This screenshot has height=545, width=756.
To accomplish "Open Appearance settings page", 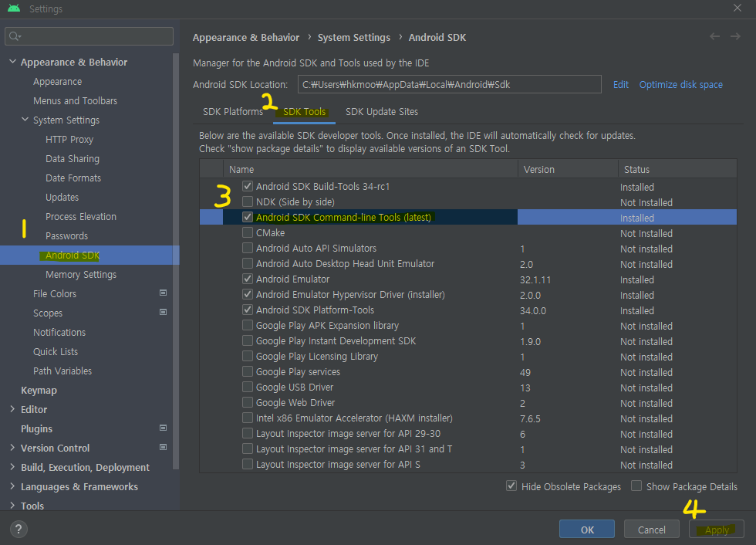I will pyautogui.click(x=57, y=82).
